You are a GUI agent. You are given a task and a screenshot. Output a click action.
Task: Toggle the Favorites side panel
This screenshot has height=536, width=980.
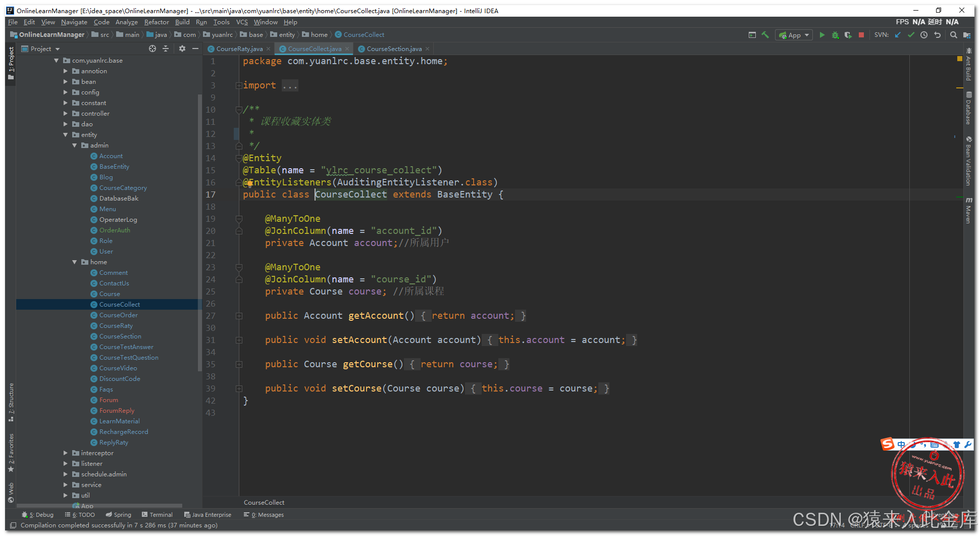[11, 453]
